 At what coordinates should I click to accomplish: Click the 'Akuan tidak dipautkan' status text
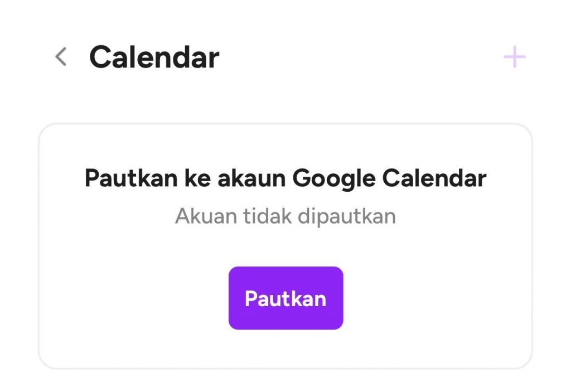coord(285,216)
